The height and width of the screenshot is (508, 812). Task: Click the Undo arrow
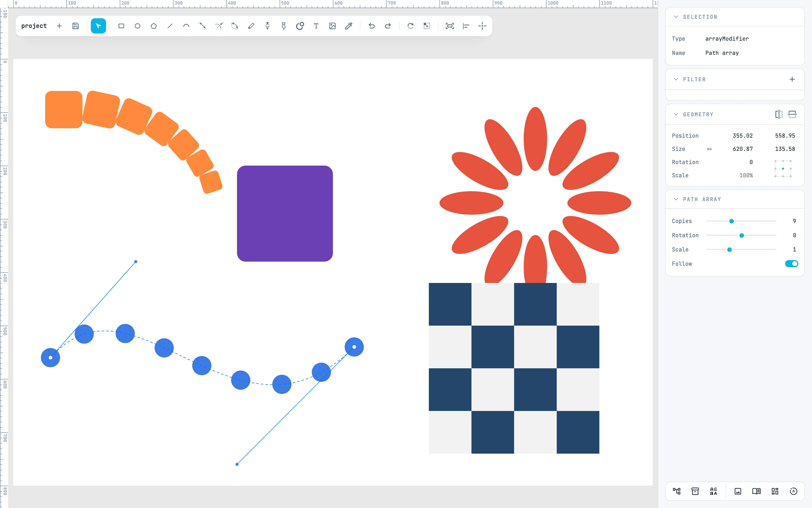click(x=371, y=26)
